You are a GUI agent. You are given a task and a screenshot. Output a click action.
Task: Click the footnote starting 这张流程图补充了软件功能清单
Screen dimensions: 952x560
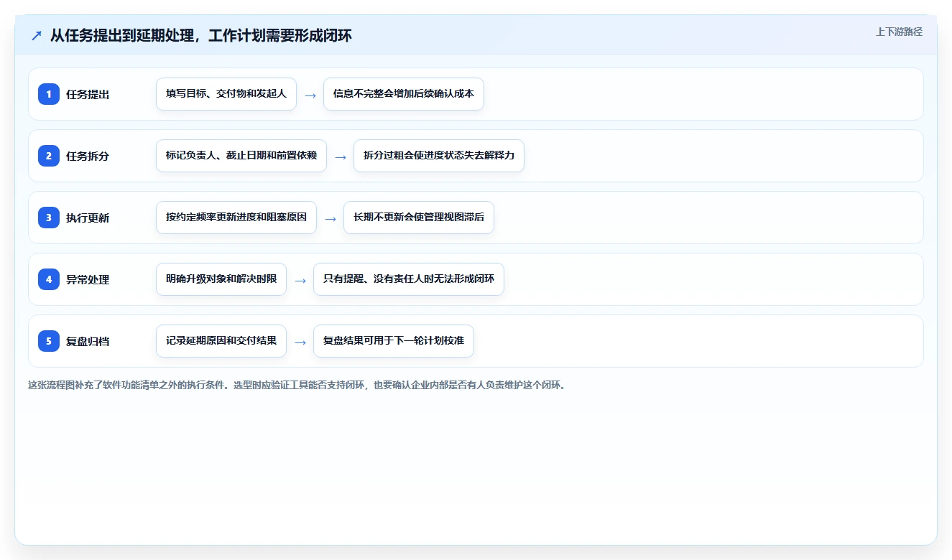(x=297, y=385)
